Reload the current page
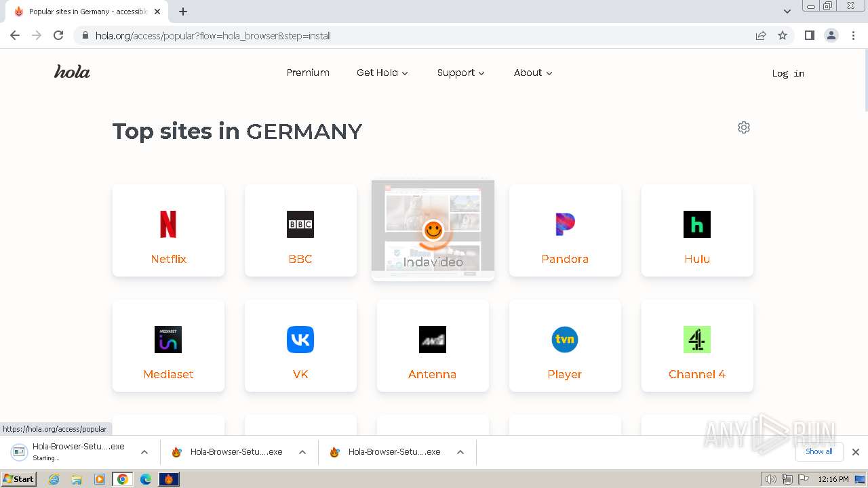The width and height of the screenshot is (868, 488). [x=58, y=35]
